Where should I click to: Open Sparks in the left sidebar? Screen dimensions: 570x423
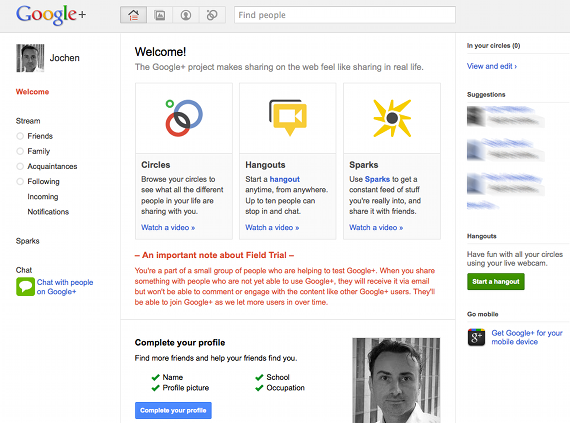click(x=28, y=241)
